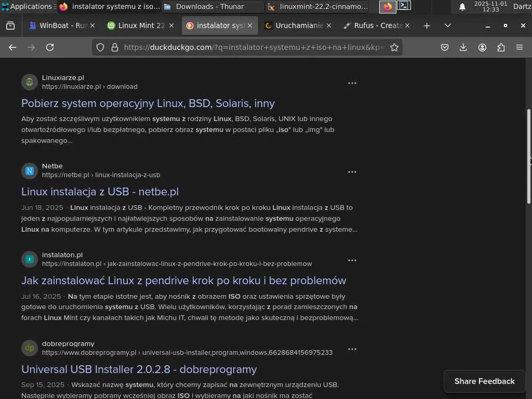Close the Rufus - Create tab

407,25
